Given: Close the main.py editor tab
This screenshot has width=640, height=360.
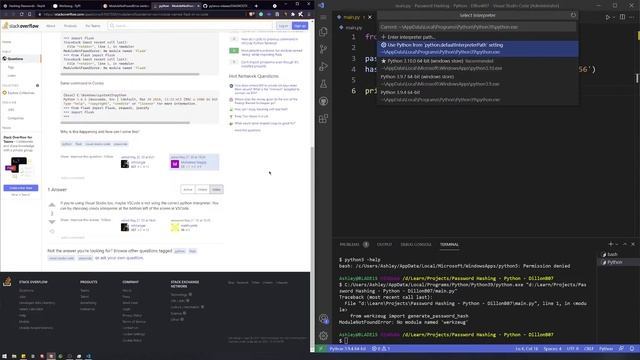Looking at the screenshot, I should (370, 17).
